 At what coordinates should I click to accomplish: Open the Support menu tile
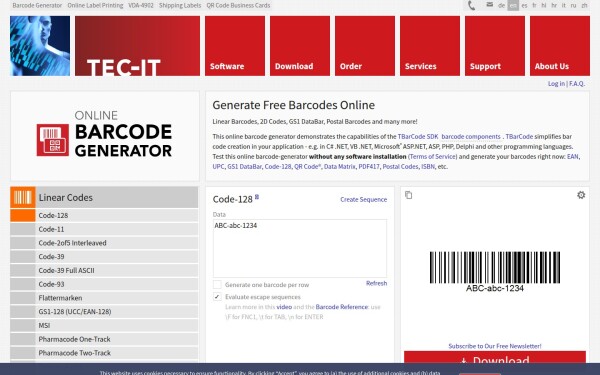(495, 46)
